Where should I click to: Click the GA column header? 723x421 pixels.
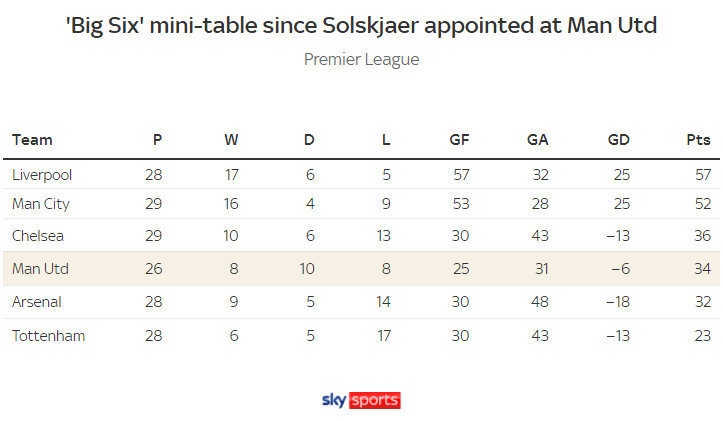[538, 140]
